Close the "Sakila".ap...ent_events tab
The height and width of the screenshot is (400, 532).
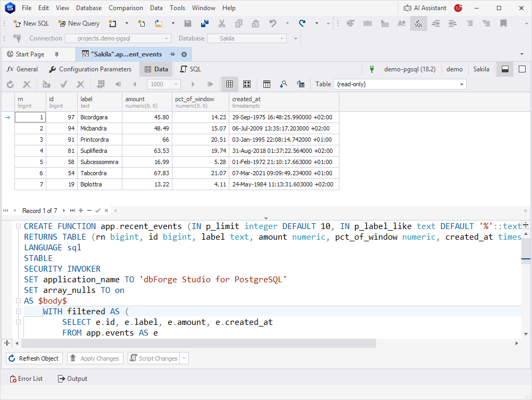point(184,54)
